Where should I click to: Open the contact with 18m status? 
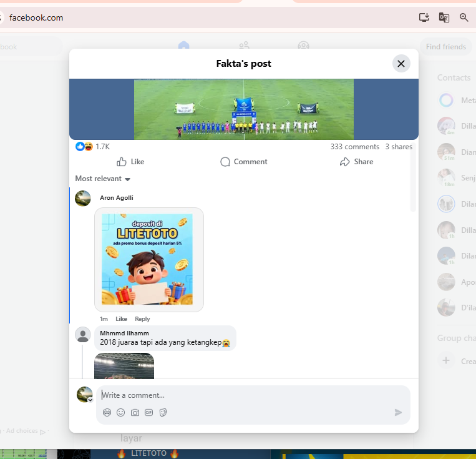tap(457, 178)
